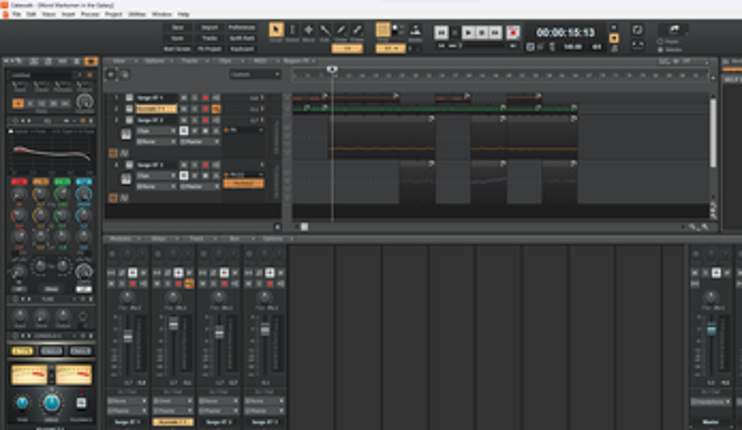The height and width of the screenshot is (430, 742).
Task: Click the pan knob on console strip 2
Action: (173, 297)
